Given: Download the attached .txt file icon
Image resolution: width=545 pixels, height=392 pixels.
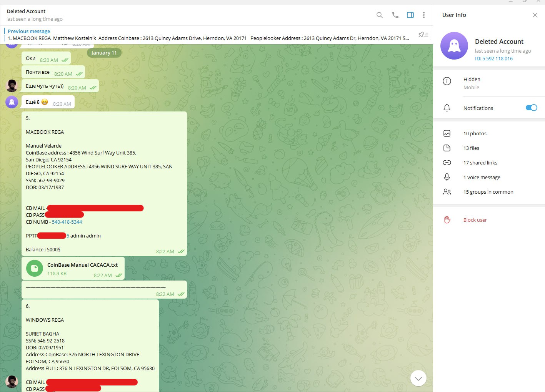Looking at the screenshot, I should (35, 268).
